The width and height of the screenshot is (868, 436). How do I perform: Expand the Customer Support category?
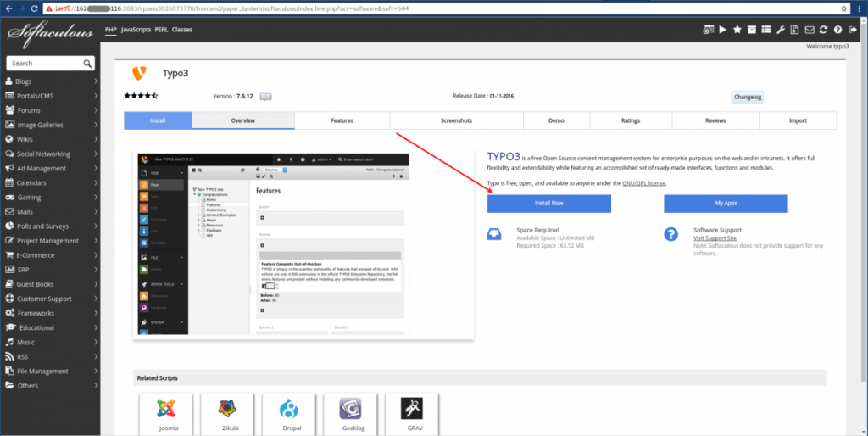point(50,299)
